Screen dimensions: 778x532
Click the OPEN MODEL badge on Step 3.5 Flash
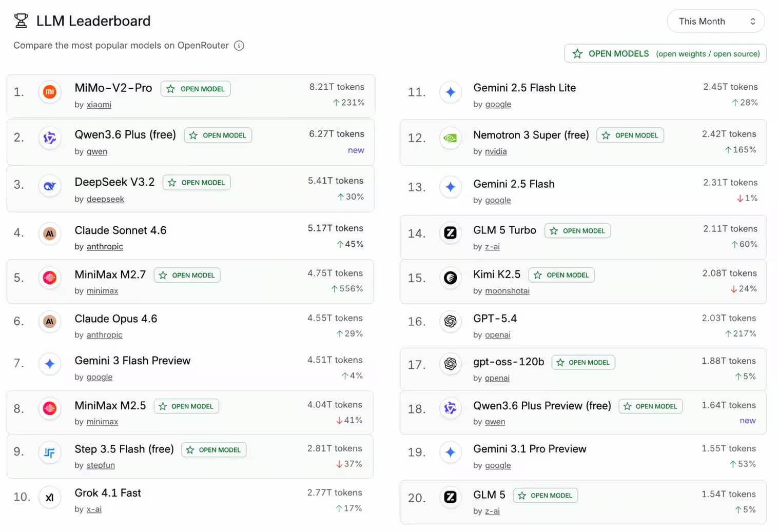[x=214, y=450]
